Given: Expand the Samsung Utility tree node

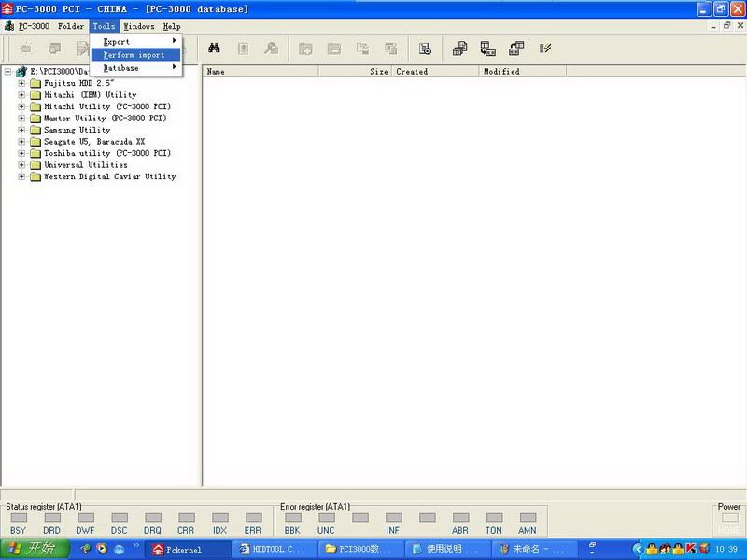Looking at the screenshot, I should click(x=21, y=130).
